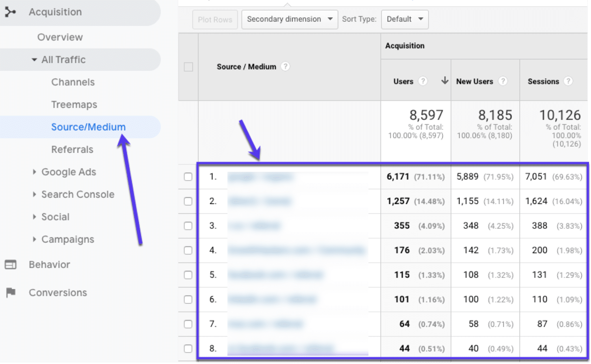Click the descending sort arrow on Users
Screen dimensions: 591x364
(x=444, y=81)
